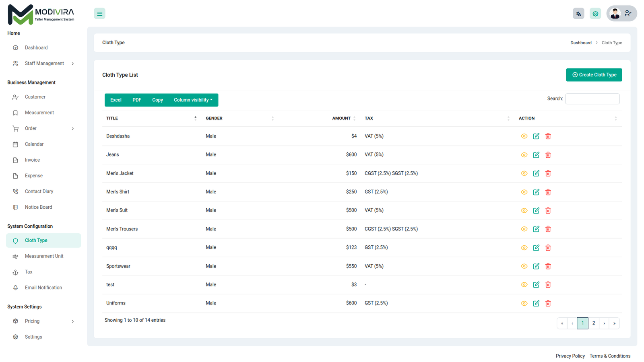644x362 pixels.
Task: Go to page 2 of entries
Action: click(x=594, y=323)
